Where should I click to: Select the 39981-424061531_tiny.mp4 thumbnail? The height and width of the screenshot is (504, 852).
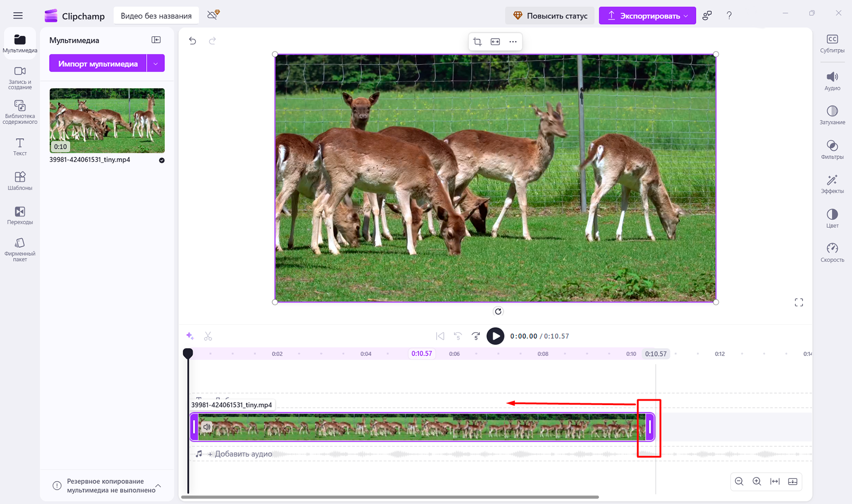107,121
